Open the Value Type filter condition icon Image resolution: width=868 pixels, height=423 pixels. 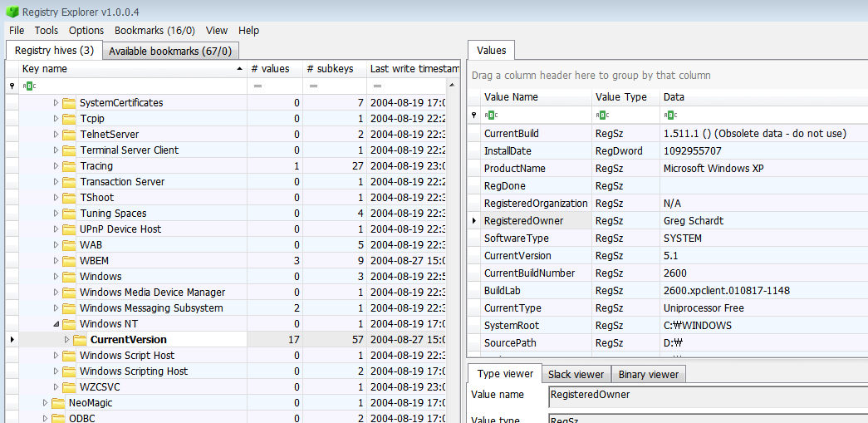(x=601, y=116)
